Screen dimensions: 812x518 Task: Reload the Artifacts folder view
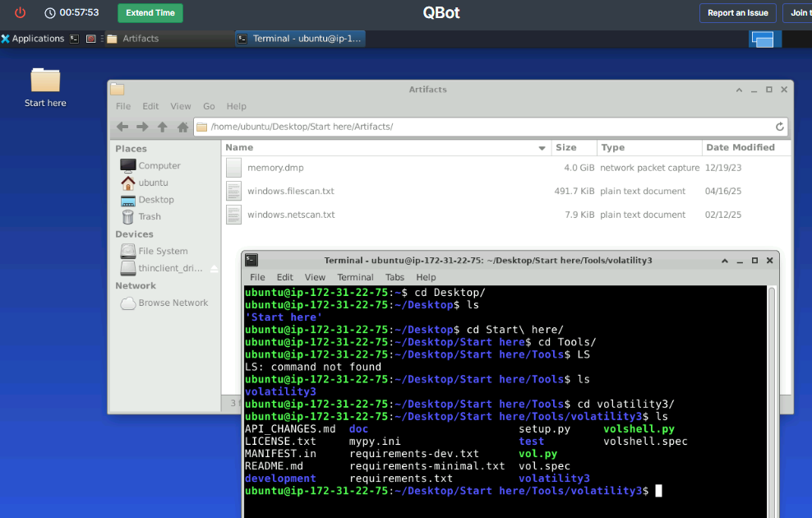(779, 127)
